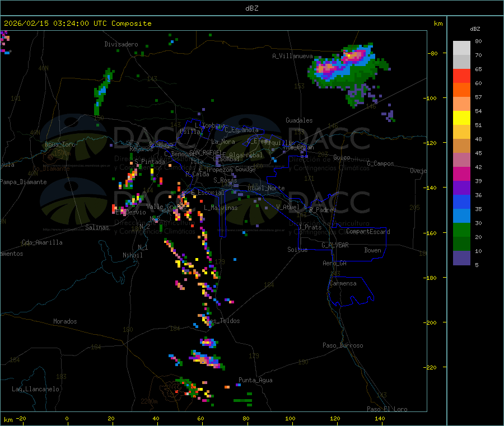This screenshot has width=504, height=426.
Task: Click the dBZ title at top
Action: pyautogui.click(x=251, y=8)
